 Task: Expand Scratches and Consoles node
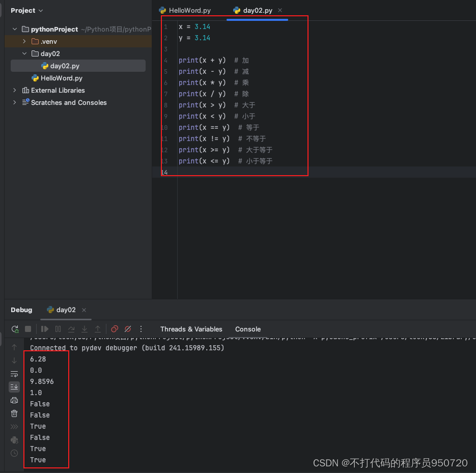tap(15, 103)
